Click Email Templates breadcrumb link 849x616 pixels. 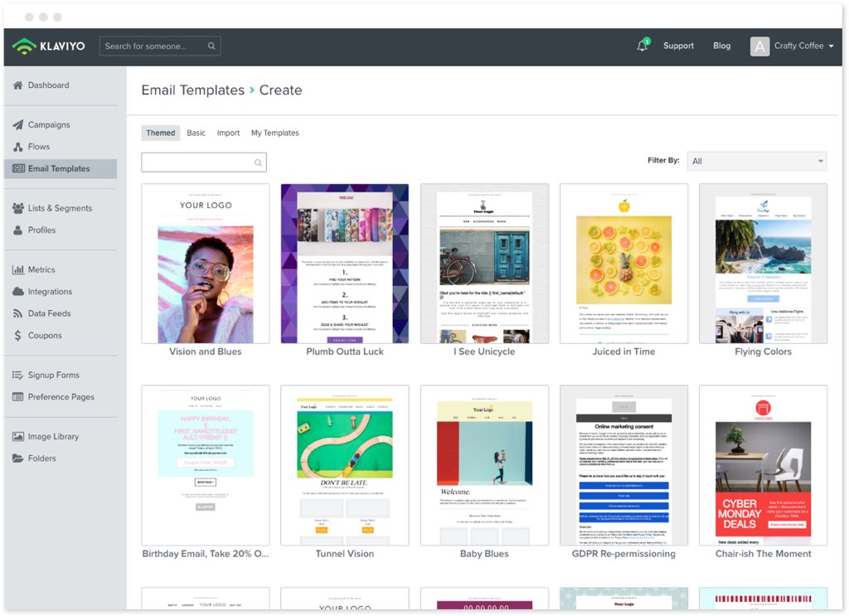click(192, 90)
